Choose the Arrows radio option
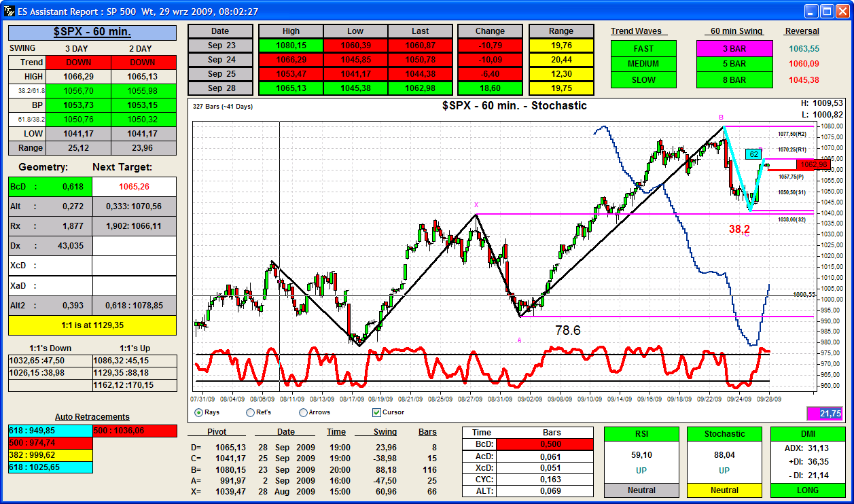This screenshot has width=854, height=504. [x=303, y=412]
